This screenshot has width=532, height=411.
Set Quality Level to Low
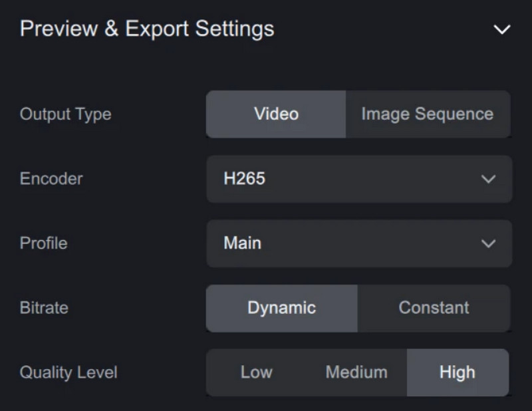[256, 372]
